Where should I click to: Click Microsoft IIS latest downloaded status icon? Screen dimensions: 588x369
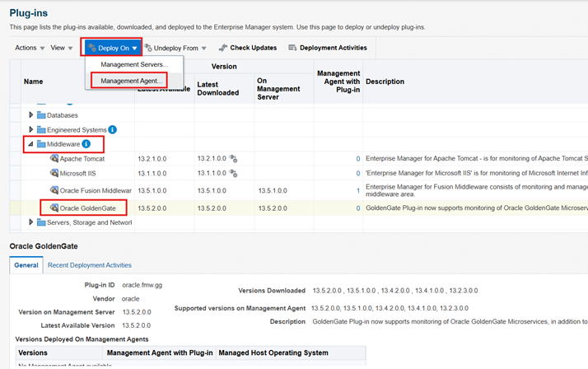(x=234, y=174)
